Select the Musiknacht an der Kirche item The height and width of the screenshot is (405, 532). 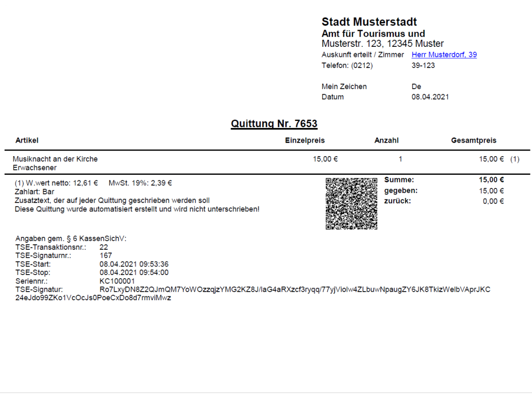coord(55,159)
